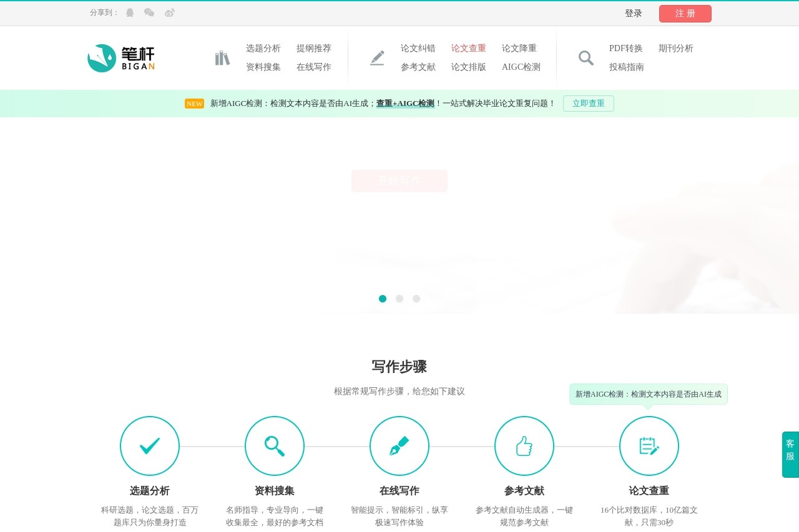Screen dimensions: 799x532
Task: Select the clipboard icon above 论文查重 step
Action: [649, 446]
